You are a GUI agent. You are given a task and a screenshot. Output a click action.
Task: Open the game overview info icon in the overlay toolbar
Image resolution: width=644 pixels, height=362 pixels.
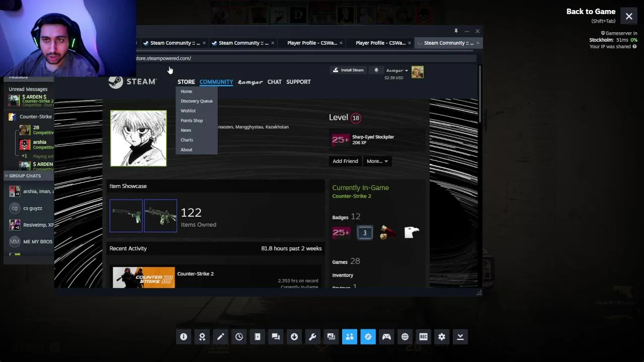point(184,337)
